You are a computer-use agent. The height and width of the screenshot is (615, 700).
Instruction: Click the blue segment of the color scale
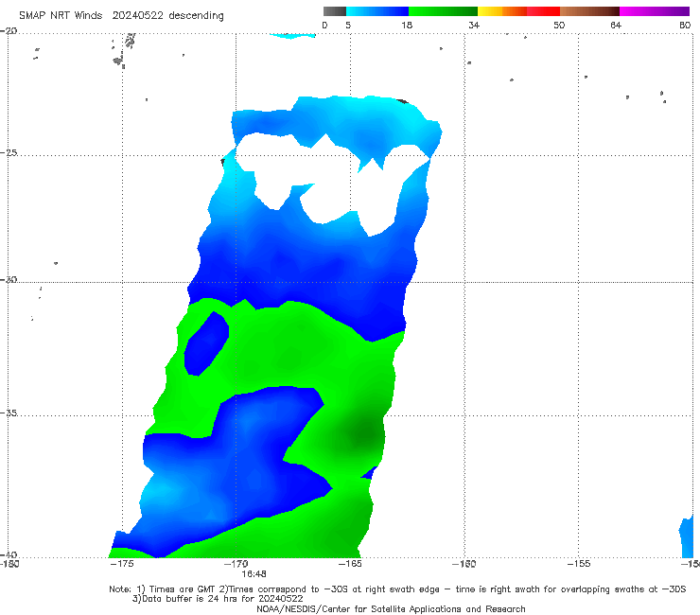click(x=377, y=11)
